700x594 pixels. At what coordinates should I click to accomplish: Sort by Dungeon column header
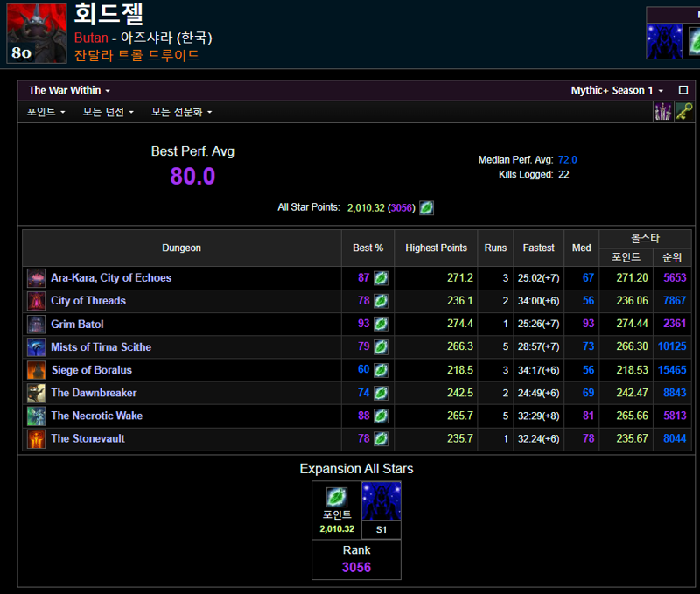tap(181, 248)
